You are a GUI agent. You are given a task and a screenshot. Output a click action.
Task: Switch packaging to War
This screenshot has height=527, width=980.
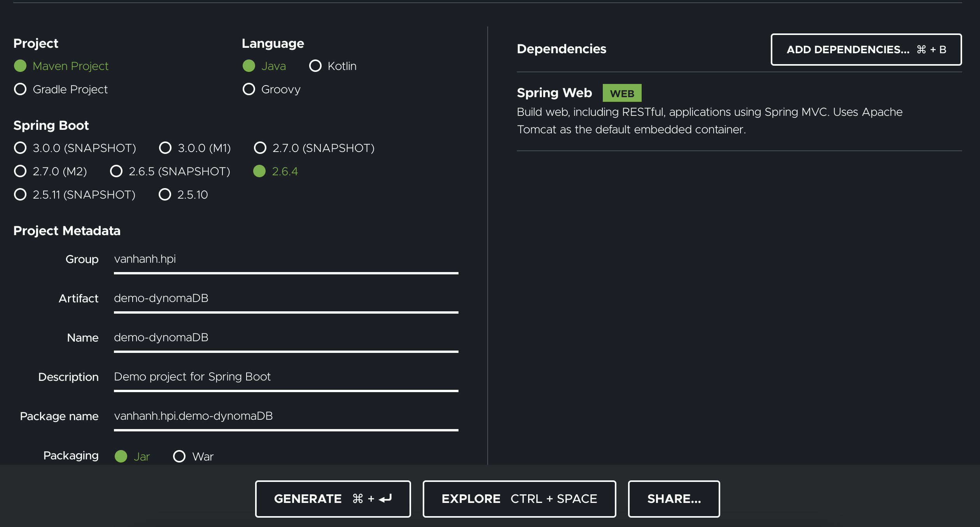179,456
